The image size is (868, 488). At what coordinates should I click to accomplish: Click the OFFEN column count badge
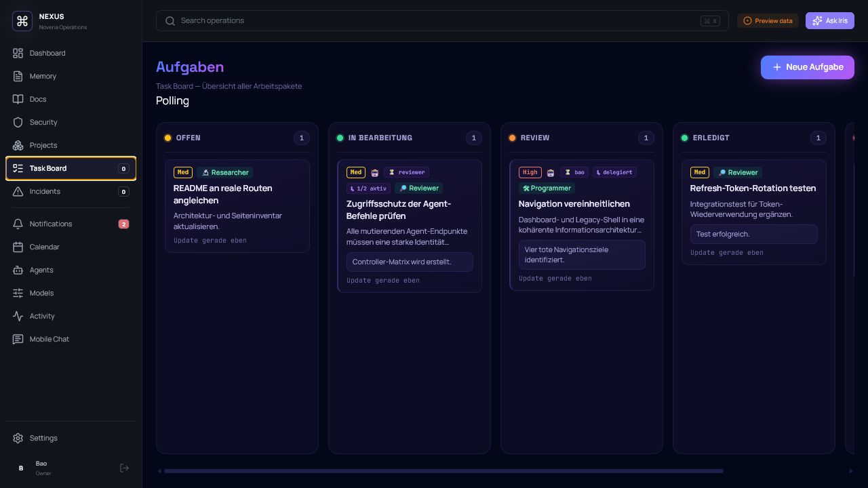click(x=301, y=138)
